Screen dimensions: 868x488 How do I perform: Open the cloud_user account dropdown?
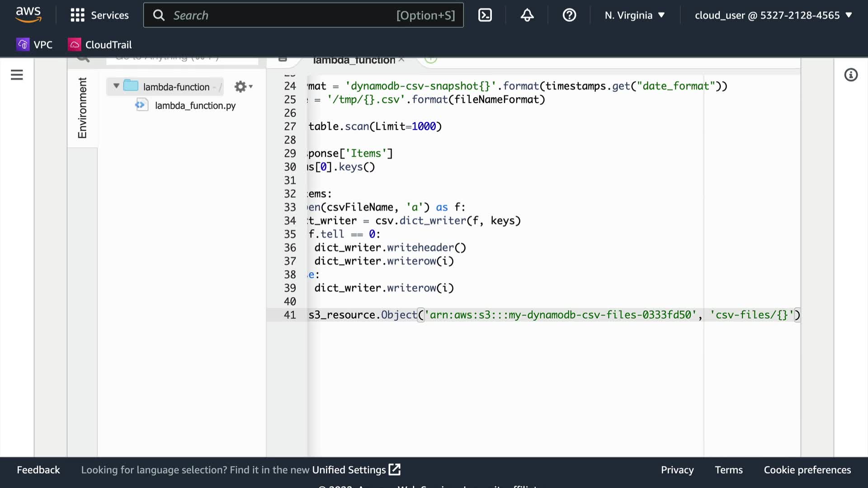pyautogui.click(x=773, y=15)
